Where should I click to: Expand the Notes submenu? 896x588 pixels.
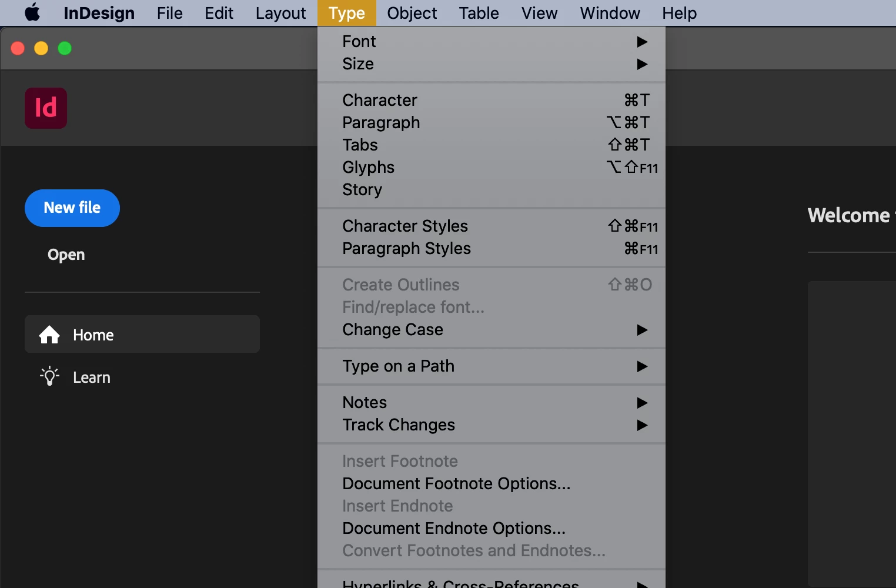pyautogui.click(x=492, y=403)
